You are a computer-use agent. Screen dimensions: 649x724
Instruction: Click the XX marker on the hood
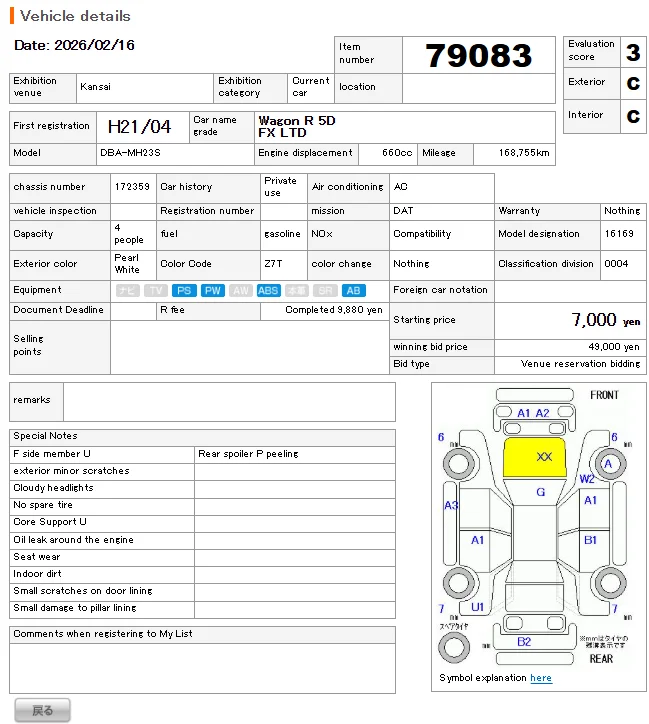pyautogui.click(x=544, y=457)
